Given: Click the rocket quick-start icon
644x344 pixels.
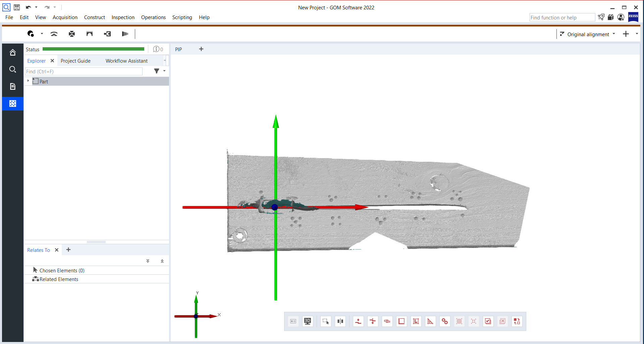Looking at the screenshot, I should point(601,17).
